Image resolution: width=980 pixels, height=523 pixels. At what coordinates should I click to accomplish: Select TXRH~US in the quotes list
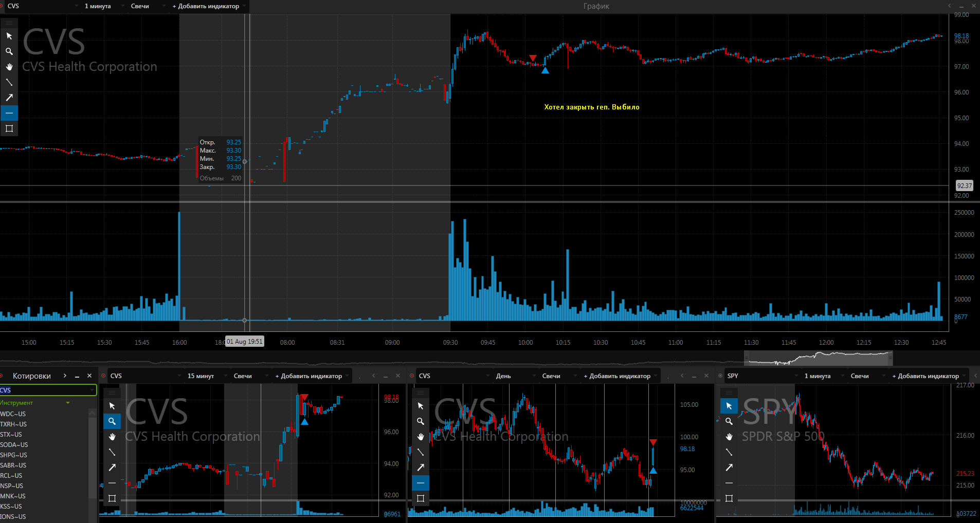(44, 424)
